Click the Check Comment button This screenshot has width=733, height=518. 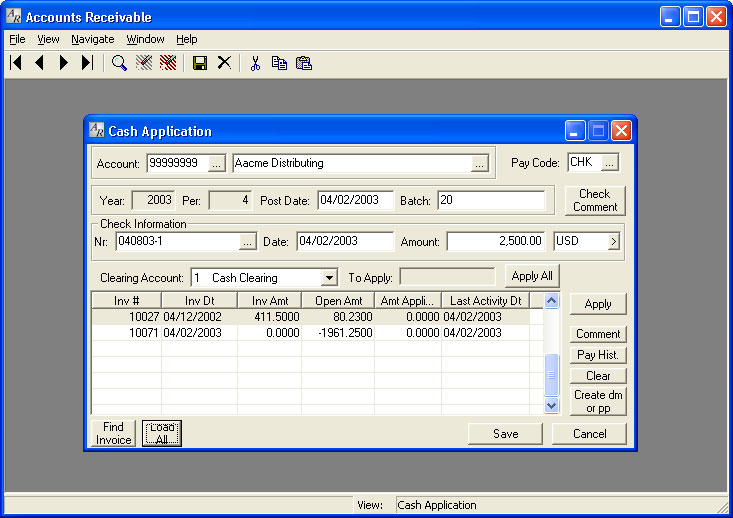(x=595, y=201)
